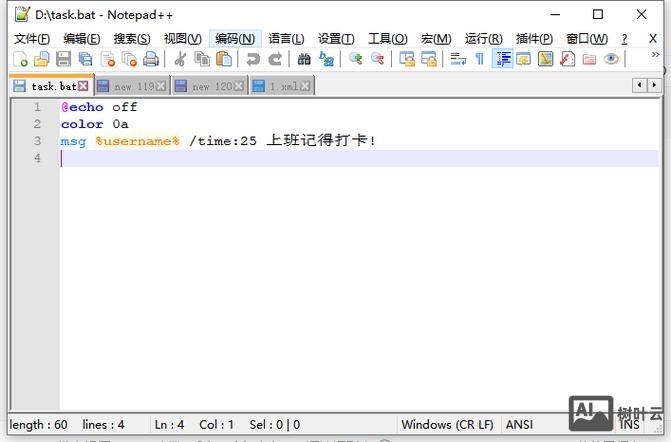Open the 窗口(W) menu
The height and width of the screenshot is (442, 671).
click(x=587, y=39)
